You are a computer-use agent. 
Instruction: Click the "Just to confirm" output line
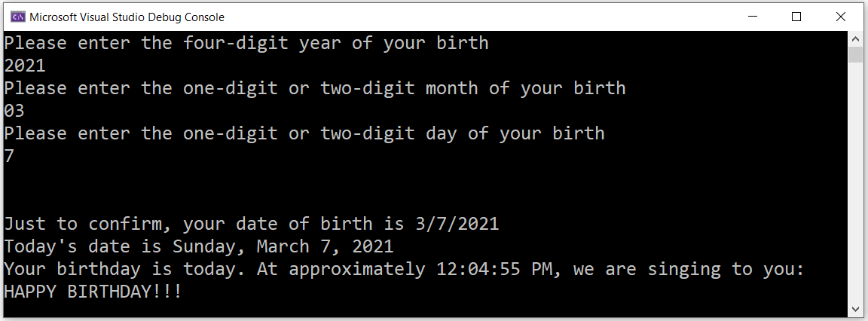[x=252, y=224]
